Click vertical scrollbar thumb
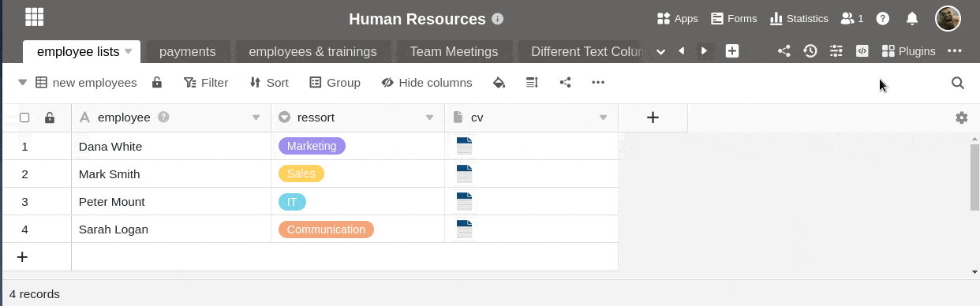980x306 pixels. 974,177
